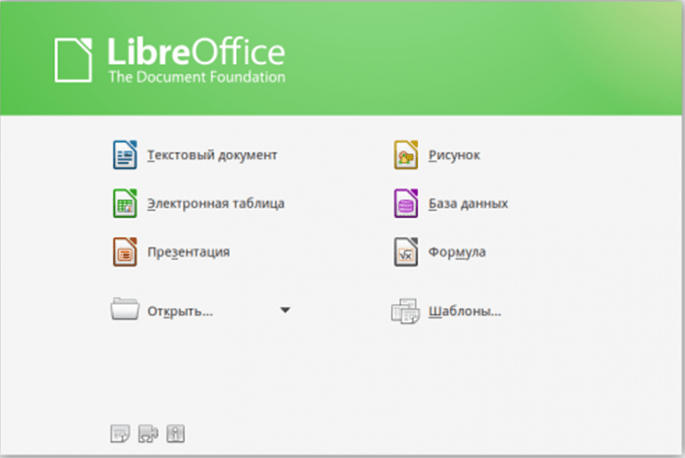685x458 pixels.
Task: Open a new 'Формула' via its label
Action: (457, 252)
